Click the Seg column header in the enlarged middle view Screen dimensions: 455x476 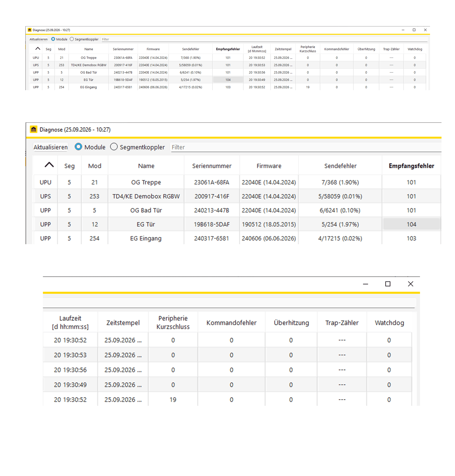(x=69, y=166)
